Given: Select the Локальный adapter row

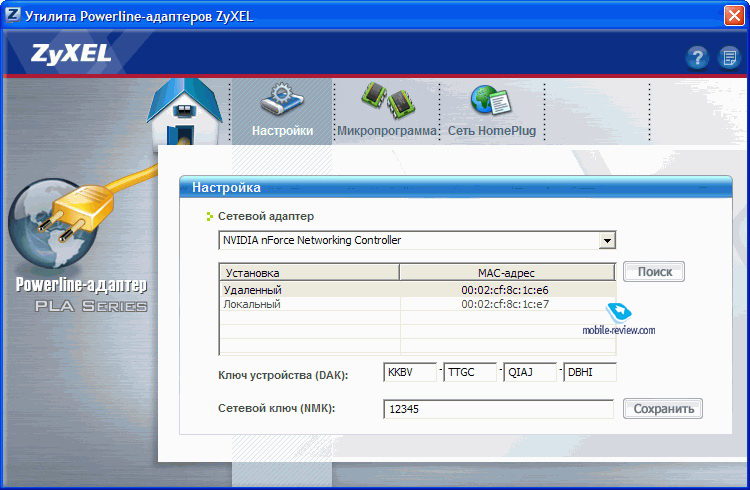Looking at the screenshot, I should (418, 304).
